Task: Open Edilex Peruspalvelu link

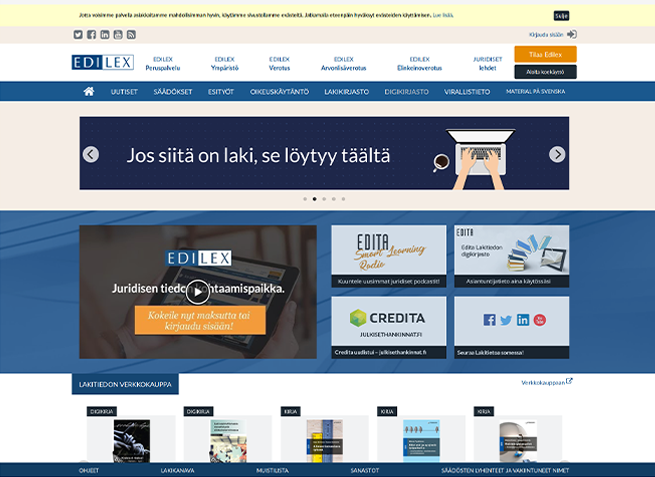Action: 163,63
